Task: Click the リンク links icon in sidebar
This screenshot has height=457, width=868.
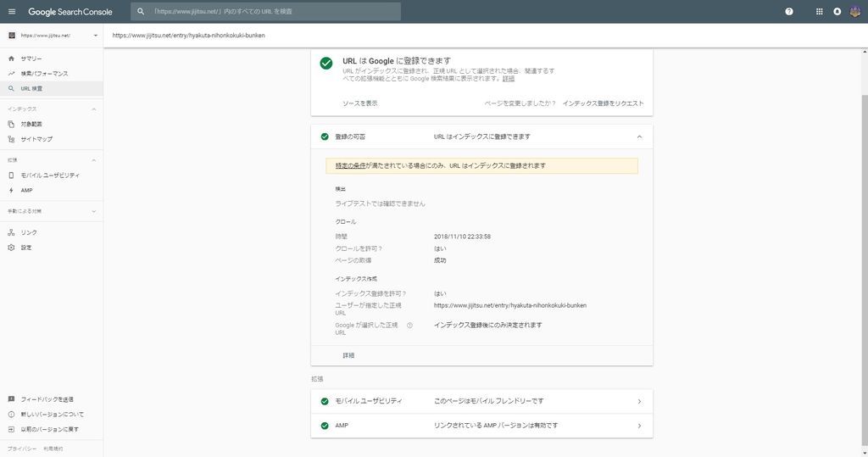Action: point(11,232)
